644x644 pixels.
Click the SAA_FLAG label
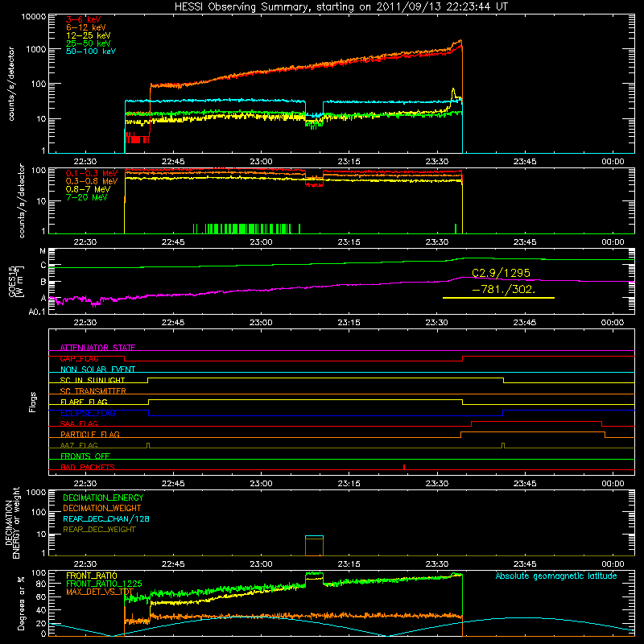[79, 423]
